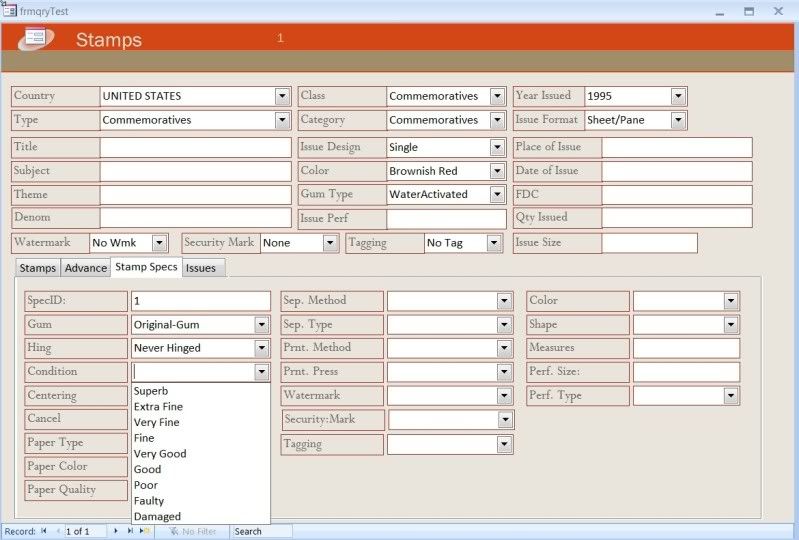The image size is (799, 540).
Task: Click the Stamps form logo icon
Action: pyautogui.click(x=36, y=39)
